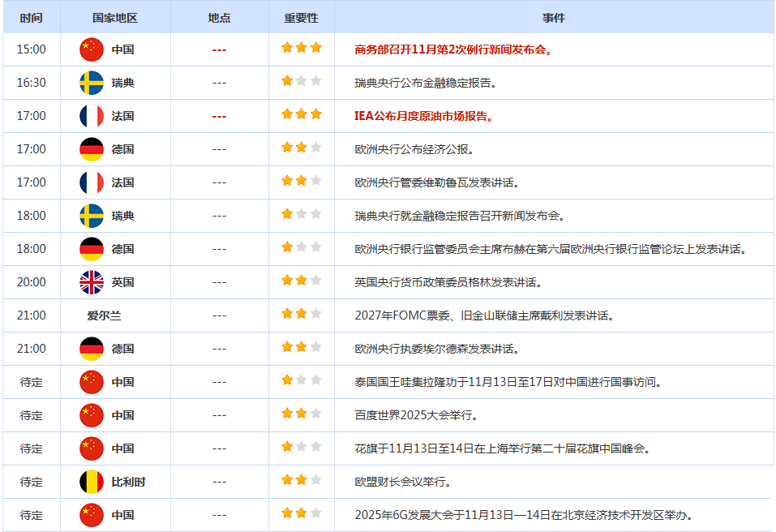Select event about 旧金山联储主席戴利 speech
Viewport: 776px width, 532px height.
(x=485, y=315)
